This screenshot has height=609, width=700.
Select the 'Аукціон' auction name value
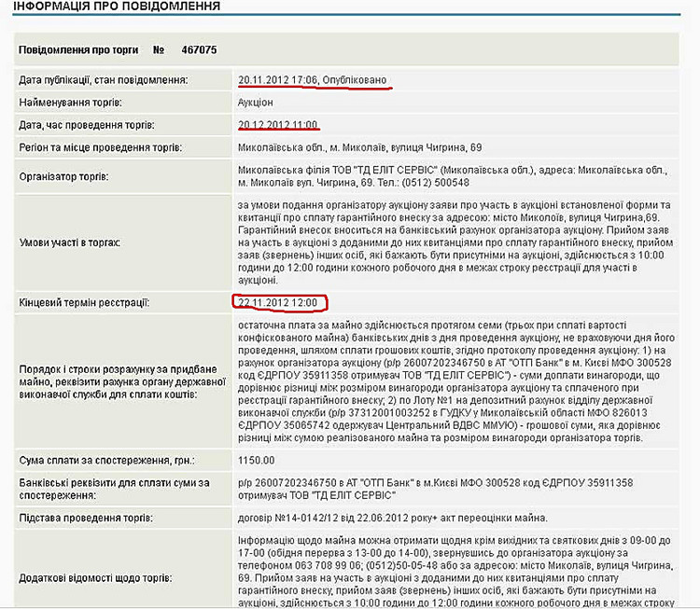[x=256, y=103]
